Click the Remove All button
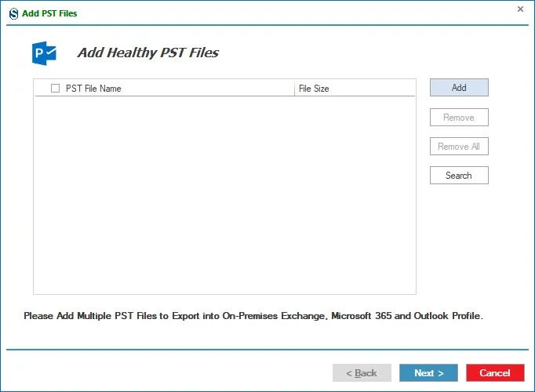Image resolution: width=535 pixels, height=392 pixels. click(x=459, y=147)
